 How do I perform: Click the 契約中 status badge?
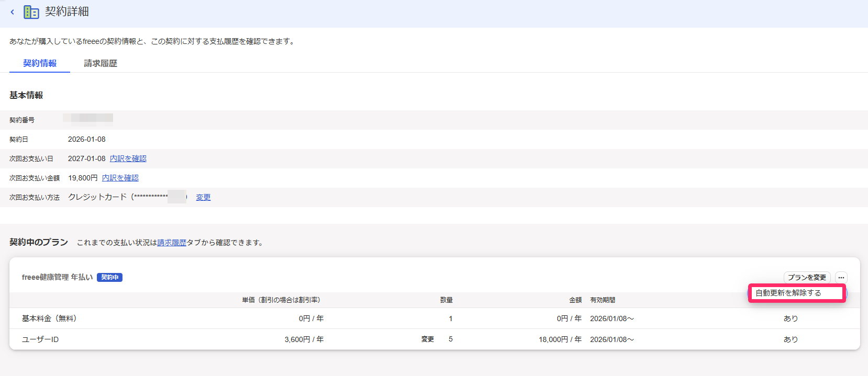pos(109,277)
